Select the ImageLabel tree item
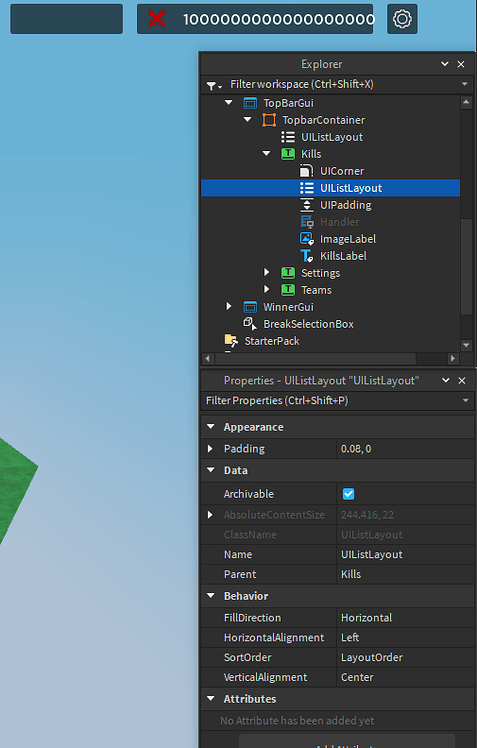 point(348,239)
